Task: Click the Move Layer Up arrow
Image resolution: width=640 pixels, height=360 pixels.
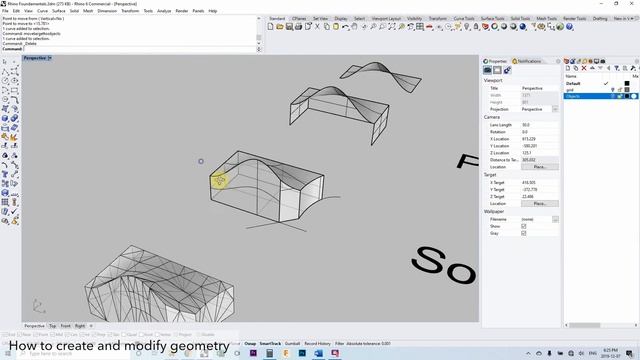Action: click(592, 69)
